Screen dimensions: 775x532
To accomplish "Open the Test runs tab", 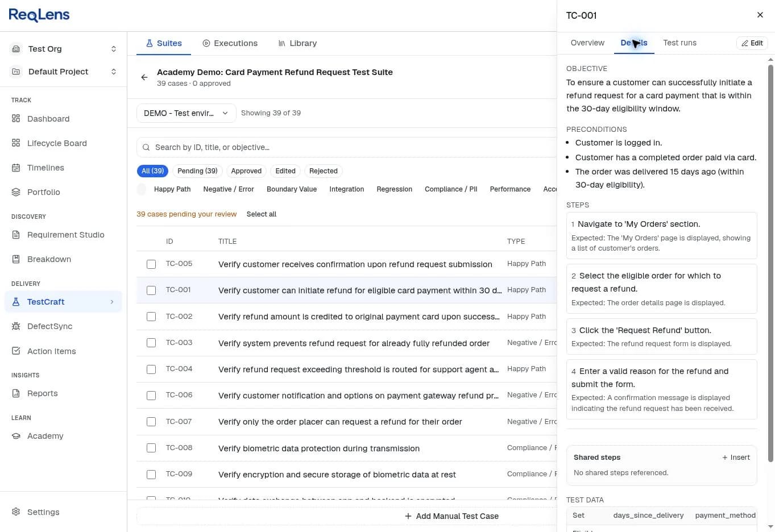I will pyautogui.click(x=679, y=43).
